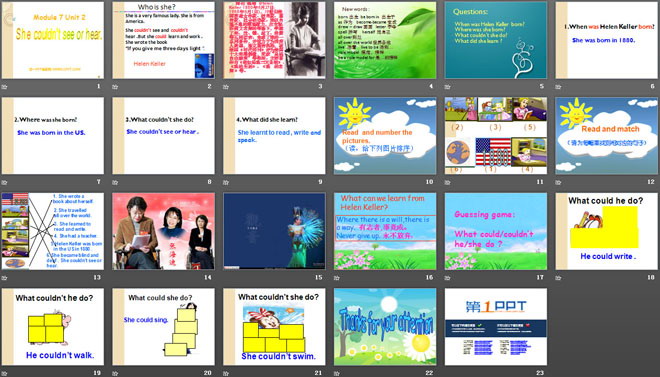Screen dimensions: 660x377
Task: Click slide number 18 label
Action: tap(651, 277)
